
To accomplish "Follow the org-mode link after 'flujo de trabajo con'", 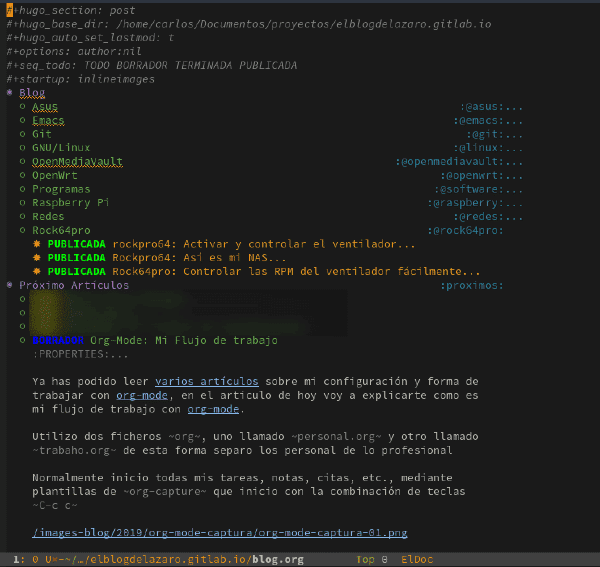I will [213, 409].
